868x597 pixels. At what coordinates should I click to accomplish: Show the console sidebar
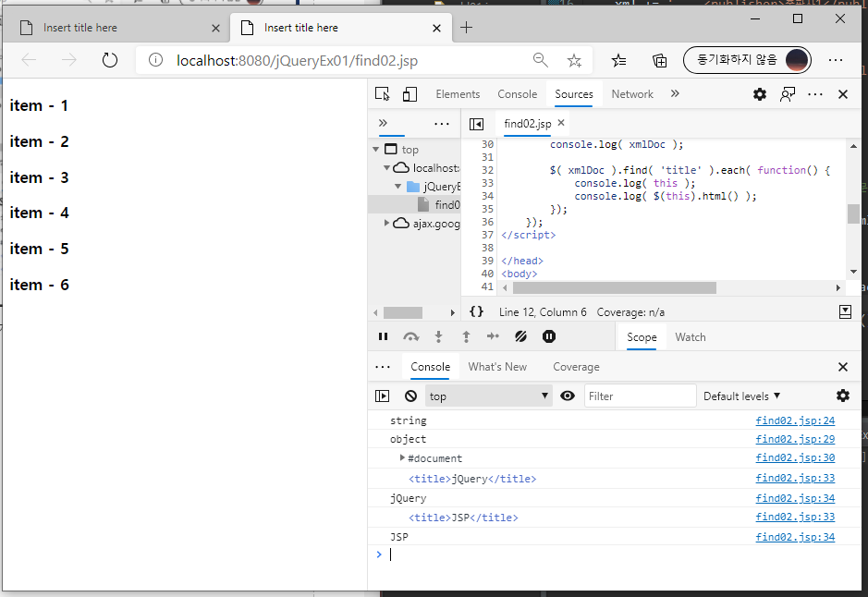(x=382, y=396)
